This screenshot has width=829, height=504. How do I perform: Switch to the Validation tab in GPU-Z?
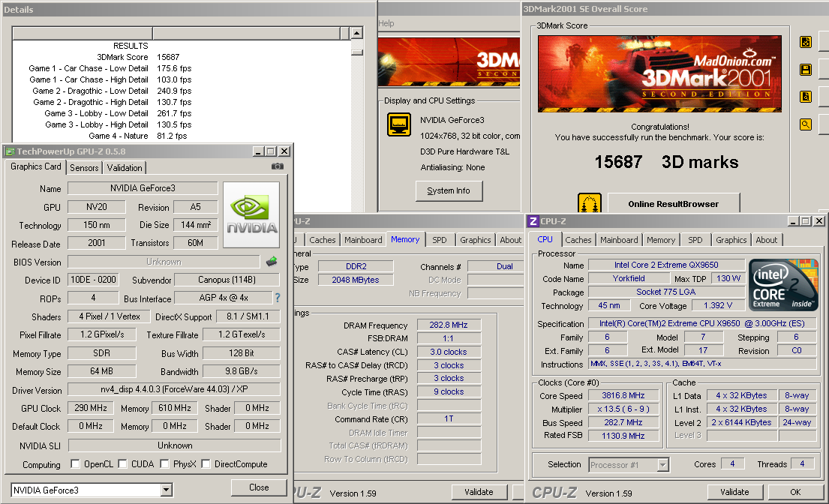125,167
